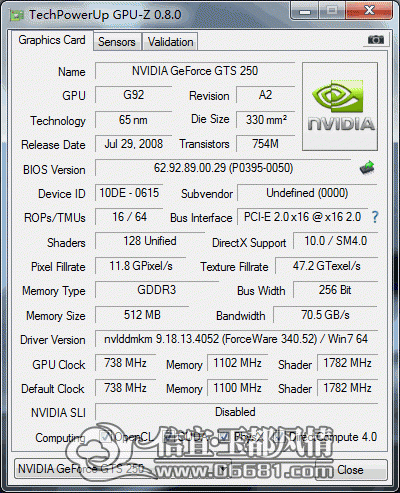Minimize the GPU-Z window
This screenshot has width=400, height=493.
tap(305, 12)
